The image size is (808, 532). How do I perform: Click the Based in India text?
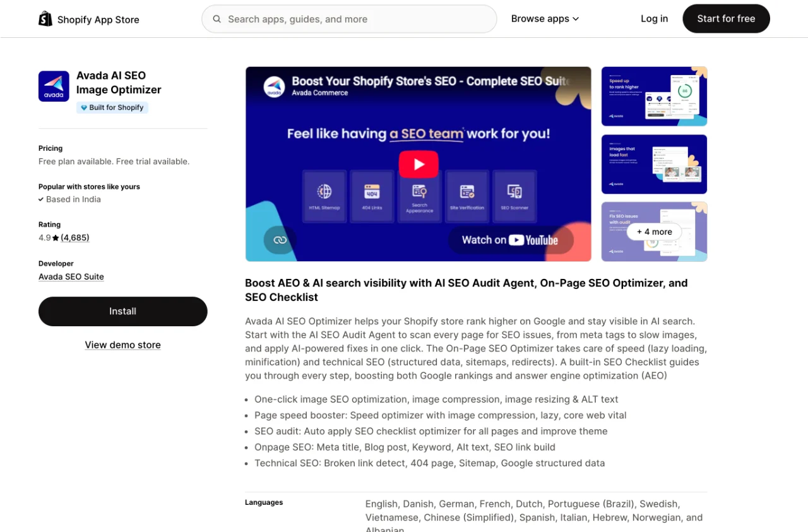coord(73,199)
